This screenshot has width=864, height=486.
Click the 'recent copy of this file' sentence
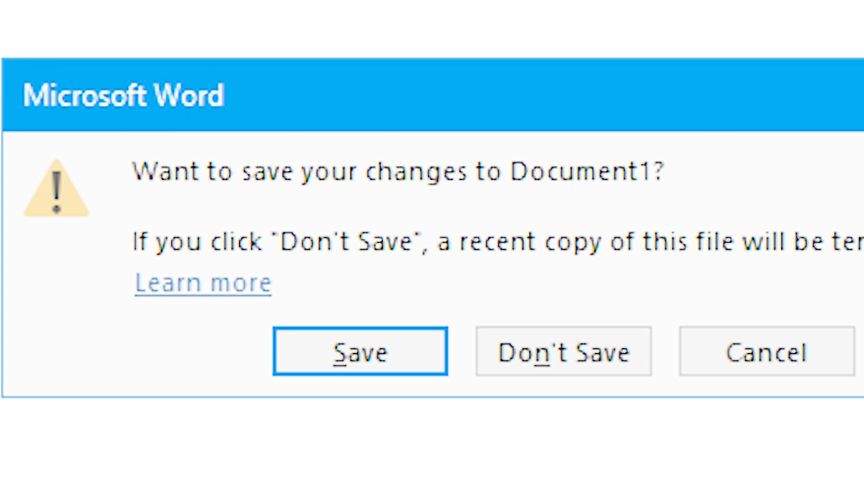(640, 242)
